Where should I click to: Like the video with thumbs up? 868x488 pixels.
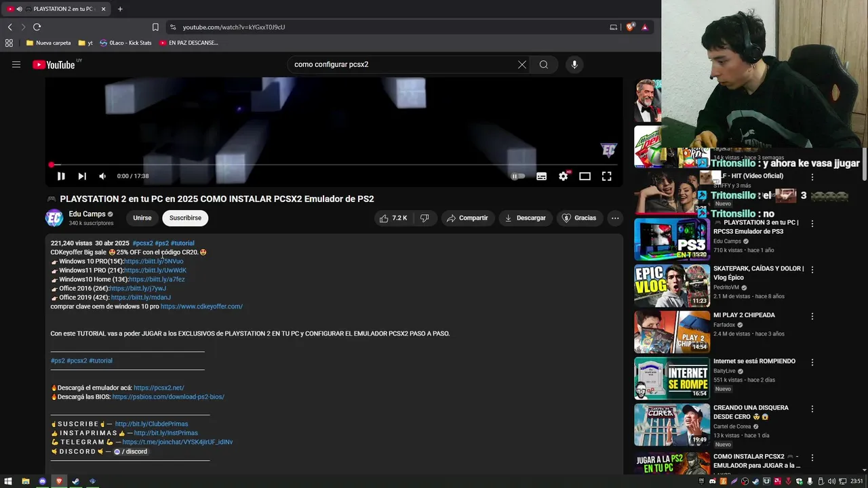[x=393, y=218]
